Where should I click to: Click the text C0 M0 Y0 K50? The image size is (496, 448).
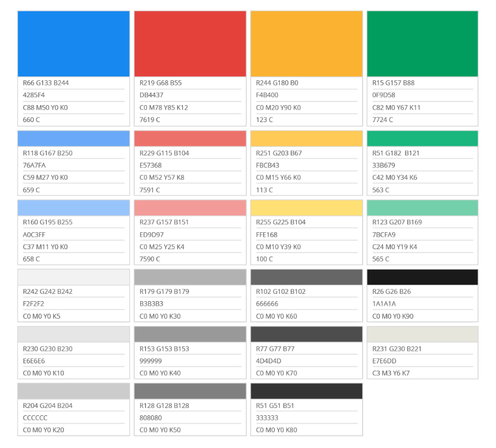tap(160, 430)
